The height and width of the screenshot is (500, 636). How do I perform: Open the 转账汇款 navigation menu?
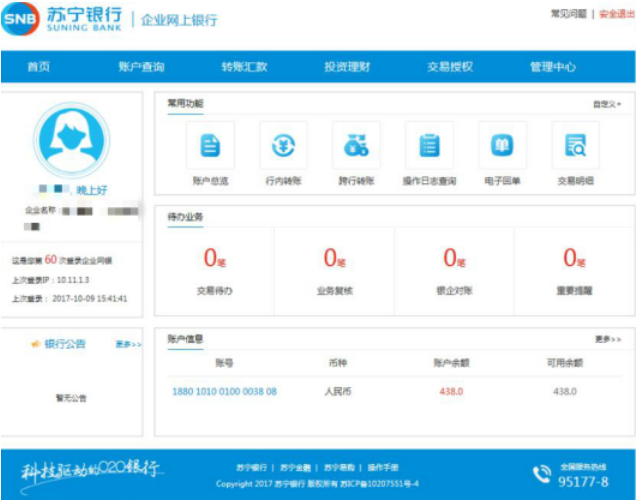[244, 67]
